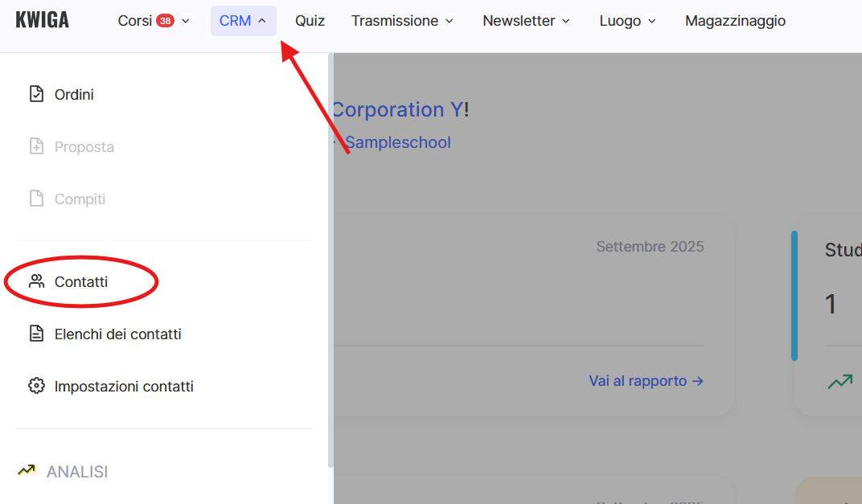Select Proposta in the CRM menu

pyautogui.click(x=84, y=147)
